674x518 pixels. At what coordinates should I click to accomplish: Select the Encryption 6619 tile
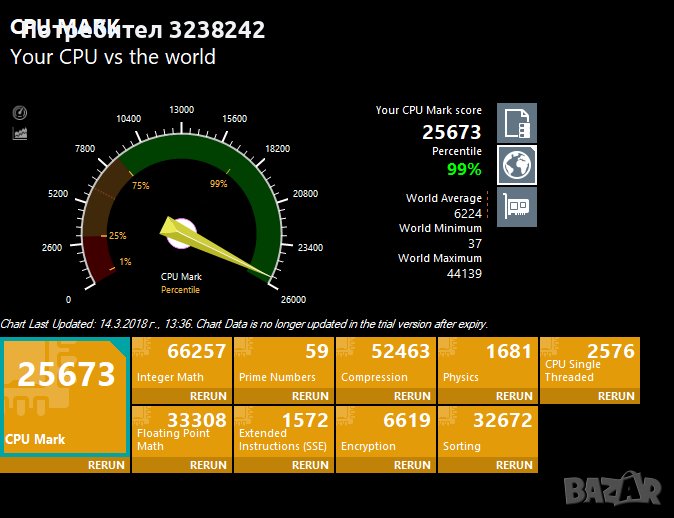tap(386, 432)
